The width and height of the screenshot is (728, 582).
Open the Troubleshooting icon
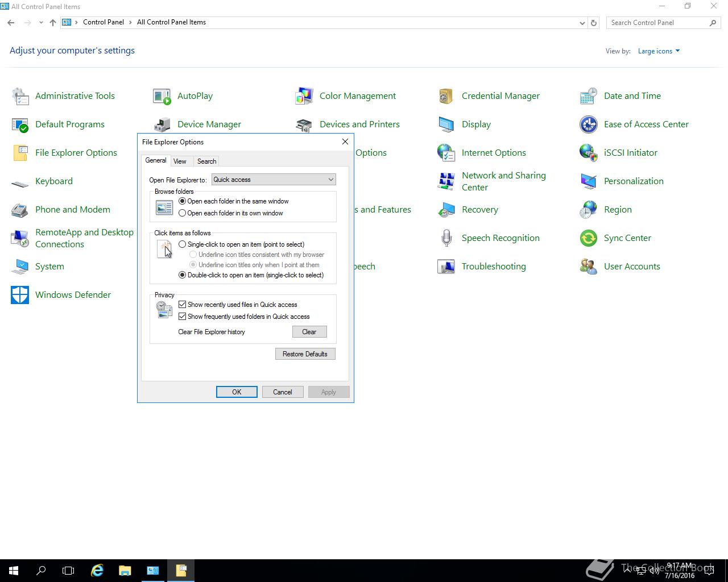point(446,267)
